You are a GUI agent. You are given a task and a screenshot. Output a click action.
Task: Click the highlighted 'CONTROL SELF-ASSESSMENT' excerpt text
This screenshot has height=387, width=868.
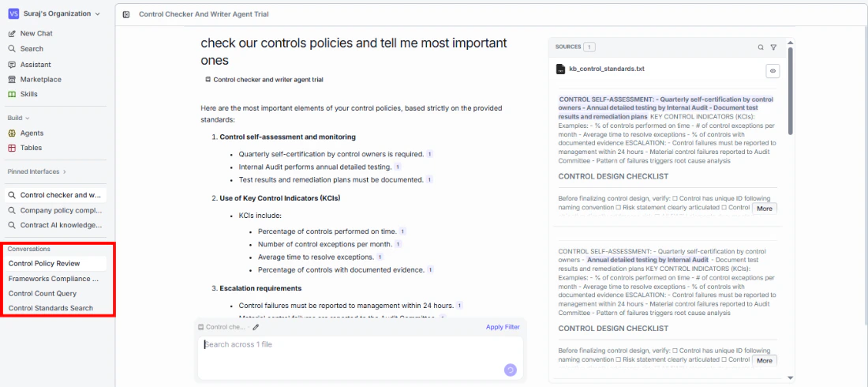point(666,108)
